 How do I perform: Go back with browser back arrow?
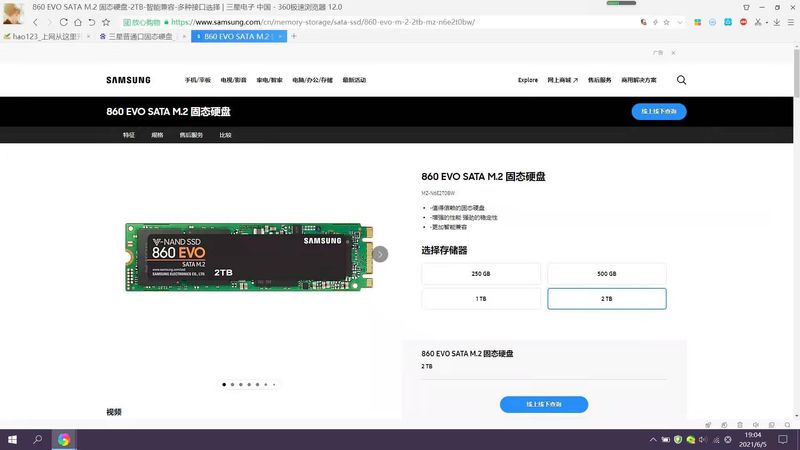pyautogui.click(x=35, y=22)
